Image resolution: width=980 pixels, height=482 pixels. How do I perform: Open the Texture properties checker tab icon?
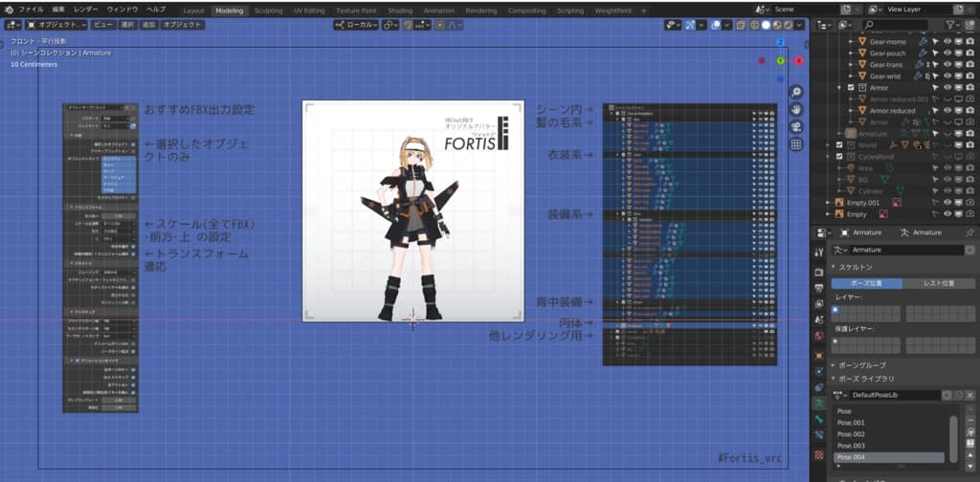(818, 452)
